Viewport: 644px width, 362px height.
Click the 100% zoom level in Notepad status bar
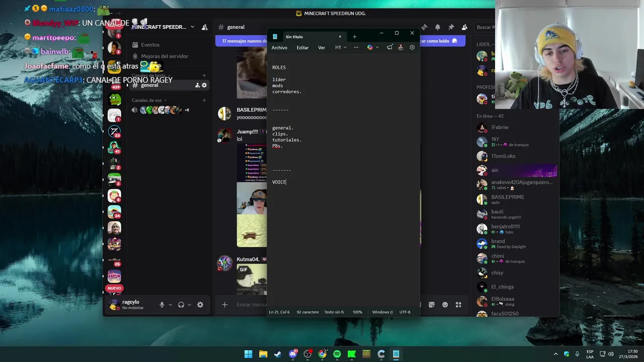357,312
